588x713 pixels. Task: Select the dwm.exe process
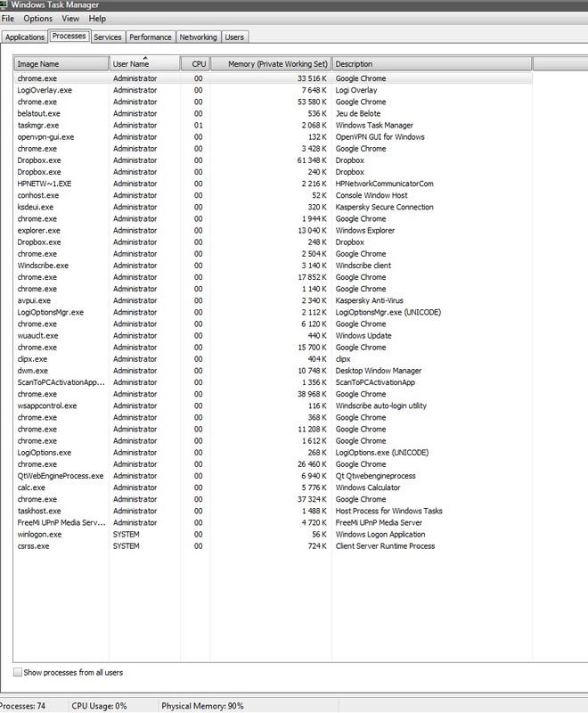point(273,371)
